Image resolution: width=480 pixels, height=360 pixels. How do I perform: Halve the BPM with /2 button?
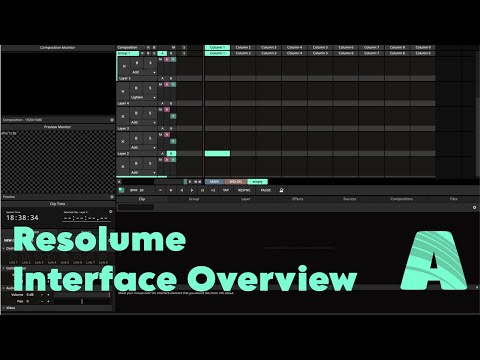pyautogui.click(x=202, y=190)
